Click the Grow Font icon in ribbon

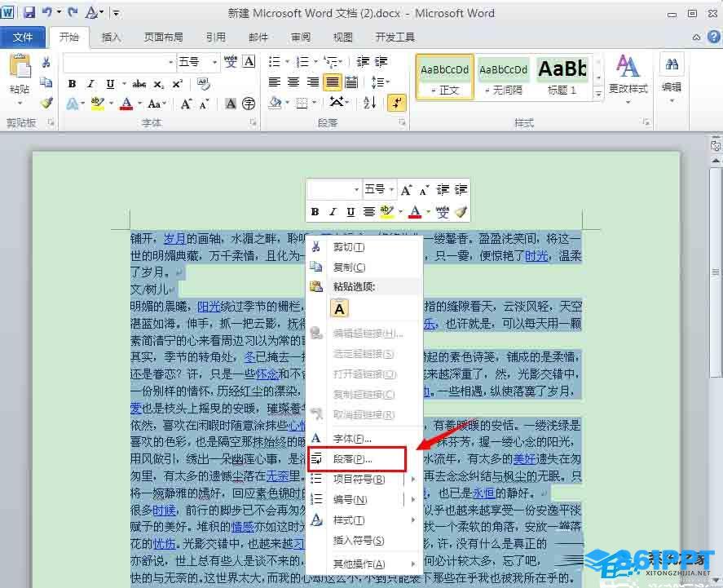tap(186, 104)
